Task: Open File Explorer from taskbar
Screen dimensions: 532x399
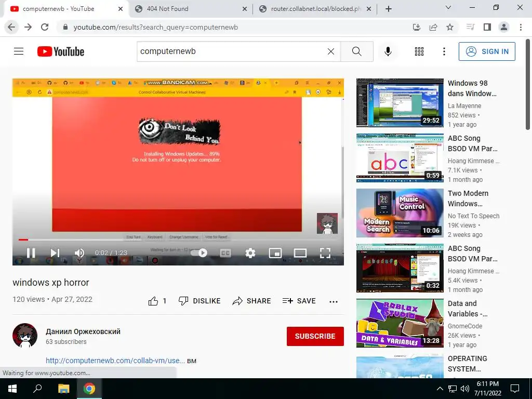Action: 63,389
